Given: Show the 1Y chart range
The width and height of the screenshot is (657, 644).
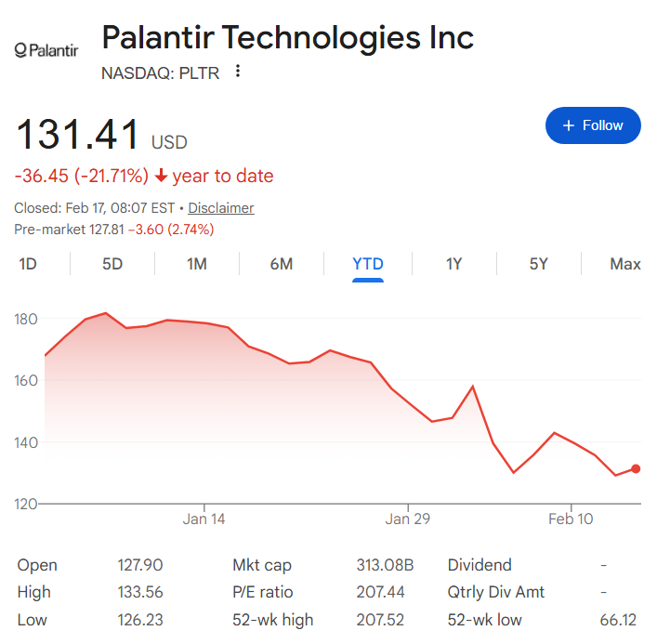Looking at the screenshot, I should click(x=453, y=264).
